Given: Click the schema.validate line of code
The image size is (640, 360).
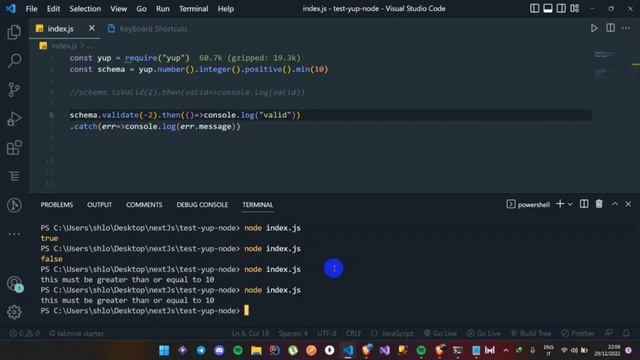Looking at the screenshot, I should click(184, 115).
